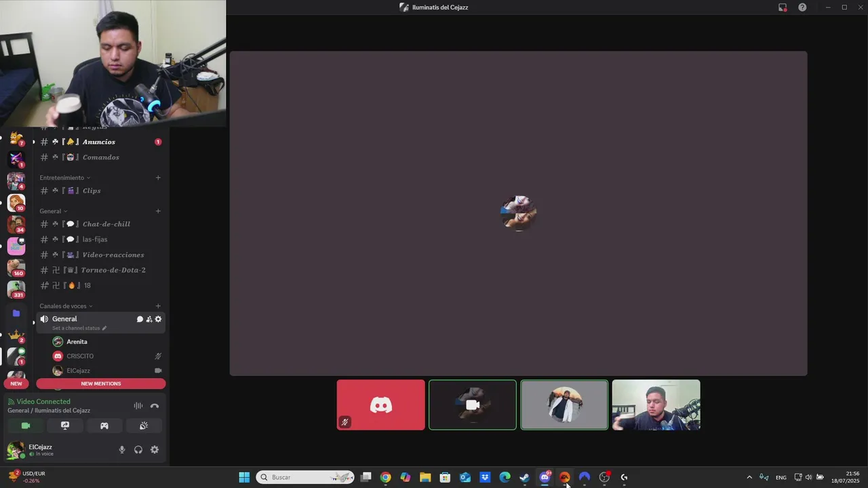Invite people to General voice channel
Image resolution: width=868 pixels, height=488 pixels.
(149, 319)
